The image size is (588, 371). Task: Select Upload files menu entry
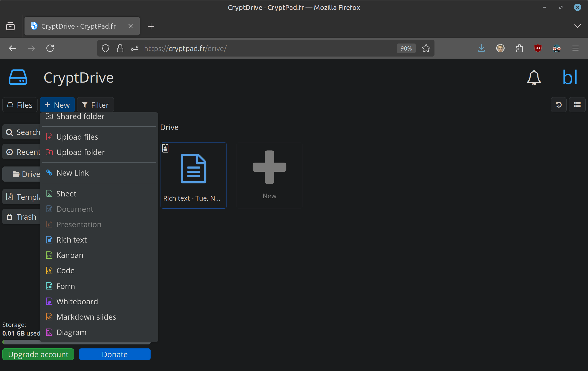(x=77, y=137)
